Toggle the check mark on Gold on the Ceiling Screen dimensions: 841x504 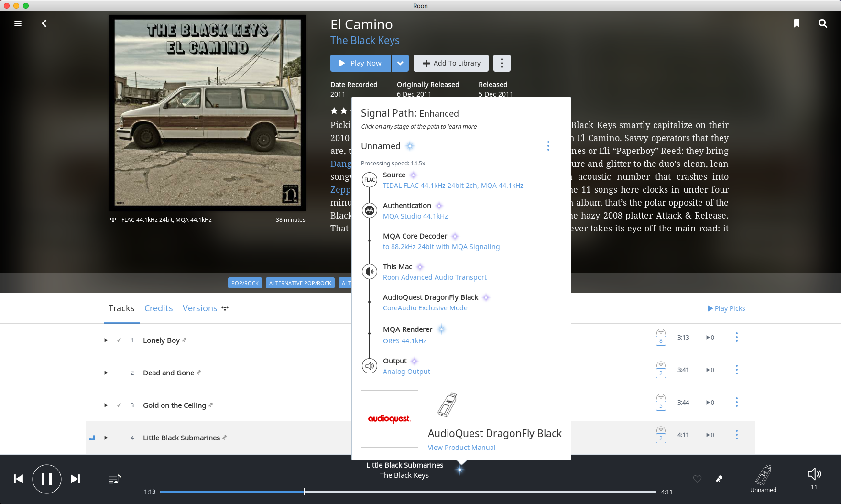119,405
